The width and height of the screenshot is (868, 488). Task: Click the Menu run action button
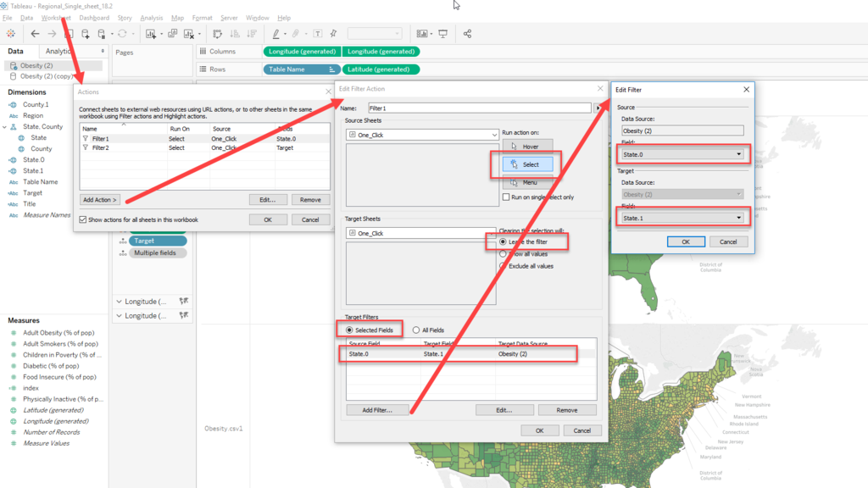coord(527,182)
